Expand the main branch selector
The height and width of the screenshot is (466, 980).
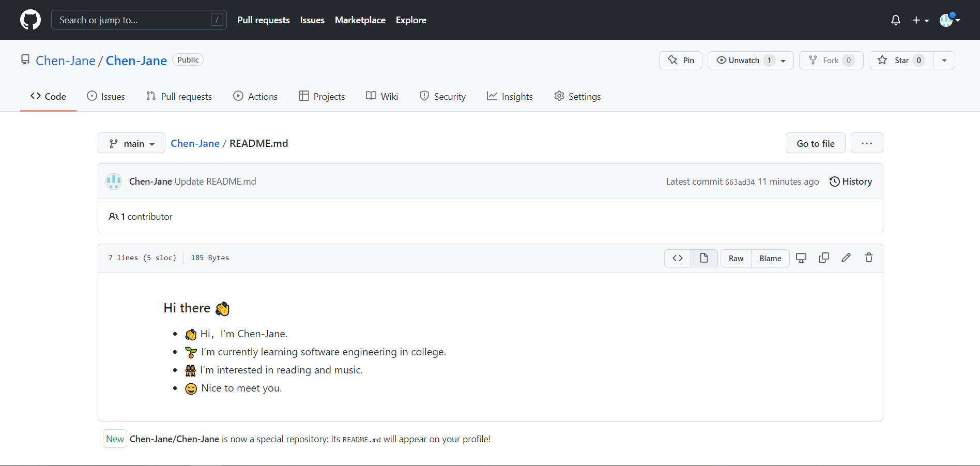pyautogui.click(x=131, y=143)
